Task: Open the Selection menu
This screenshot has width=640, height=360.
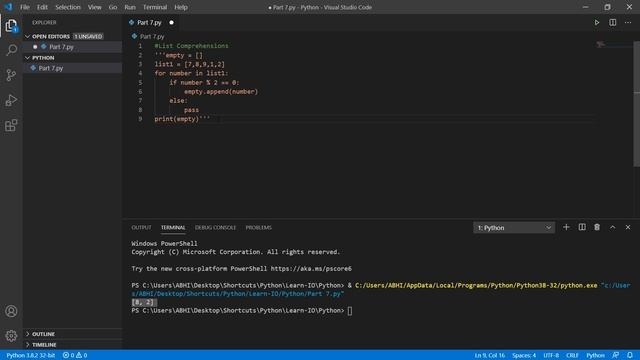Action: click(x=68, y=7)
